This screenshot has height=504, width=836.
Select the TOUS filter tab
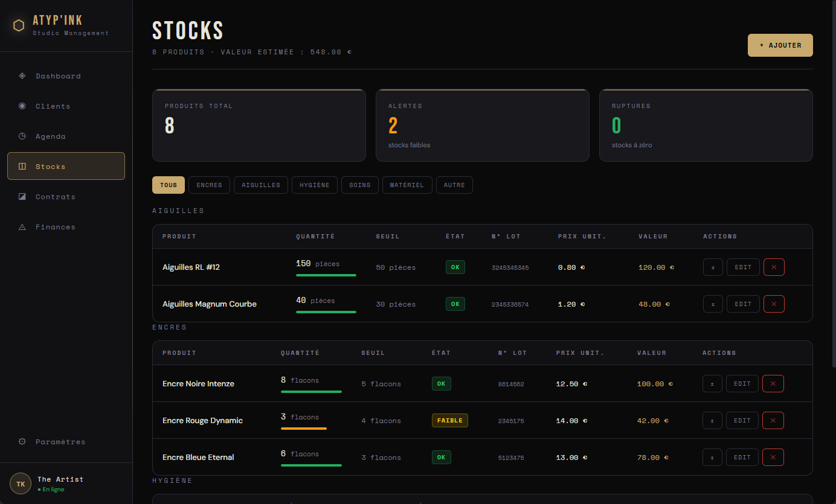point(169,185)
